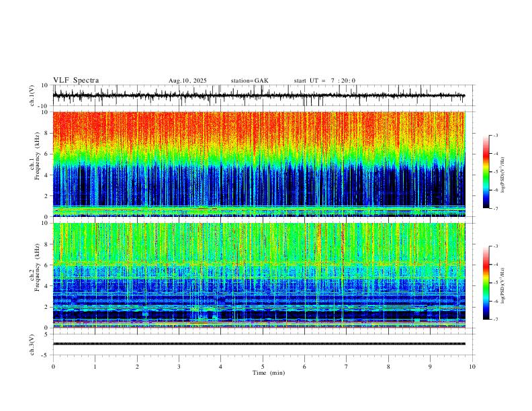Click the ch.2 "Frequency (kHz)" axis label

[37, 267]
